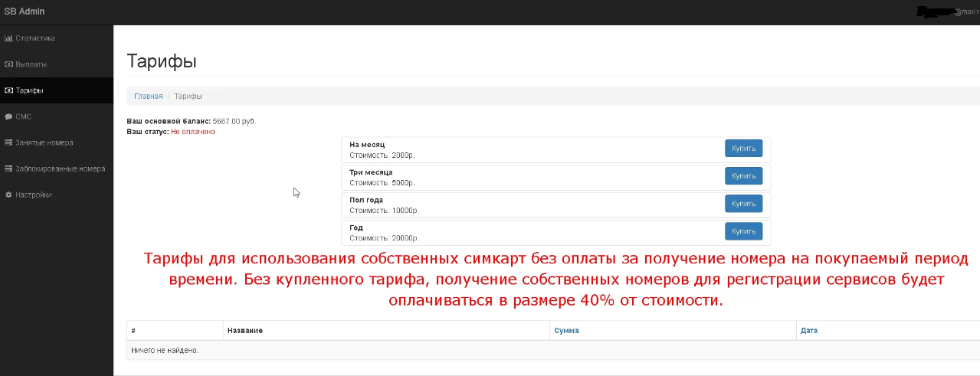Click the Заблокированные номера list icon
Image resolution: width=980 pixels, height=376 pixels.
(8, 168)
